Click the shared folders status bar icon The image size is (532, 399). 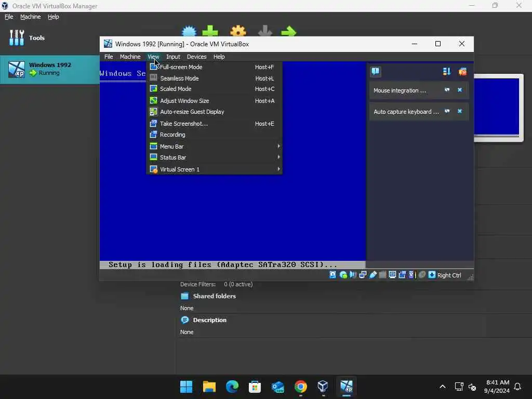[382, 275]
